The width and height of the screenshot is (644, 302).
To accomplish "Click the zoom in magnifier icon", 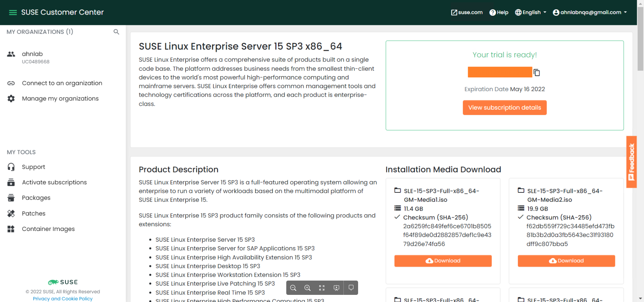I will (x=307, y=288).
